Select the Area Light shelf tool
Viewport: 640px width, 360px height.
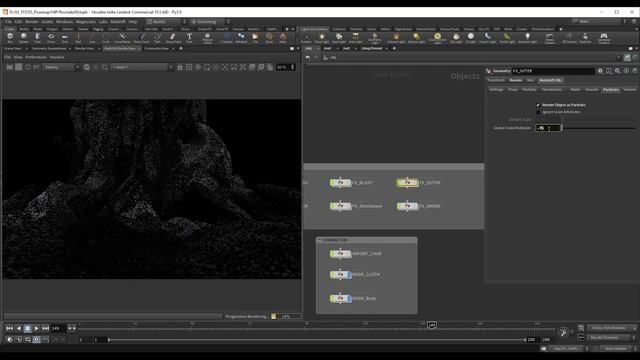[355, 38]
